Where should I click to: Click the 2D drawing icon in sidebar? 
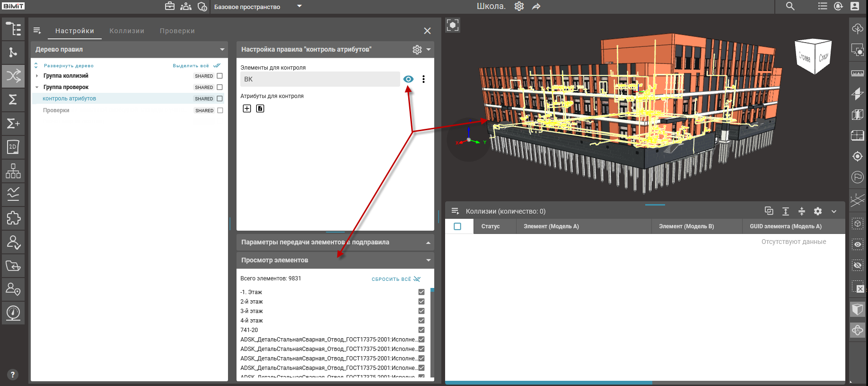13,147
